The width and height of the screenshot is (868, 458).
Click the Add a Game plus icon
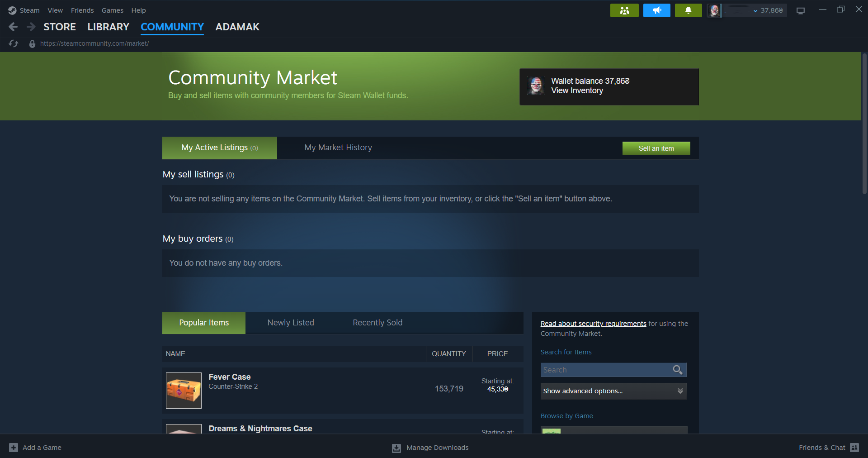(14, 448)
